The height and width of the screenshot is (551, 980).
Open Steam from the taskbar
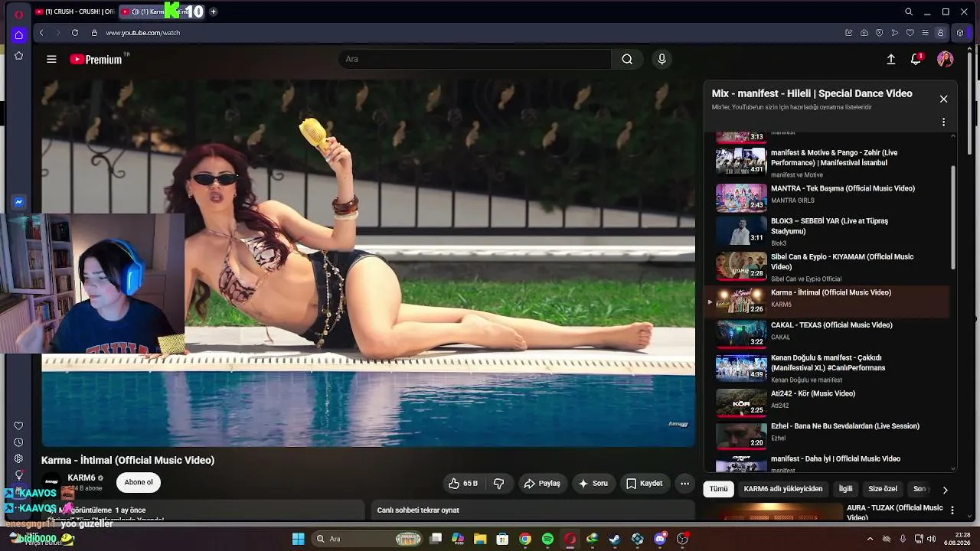coord(615,539)
